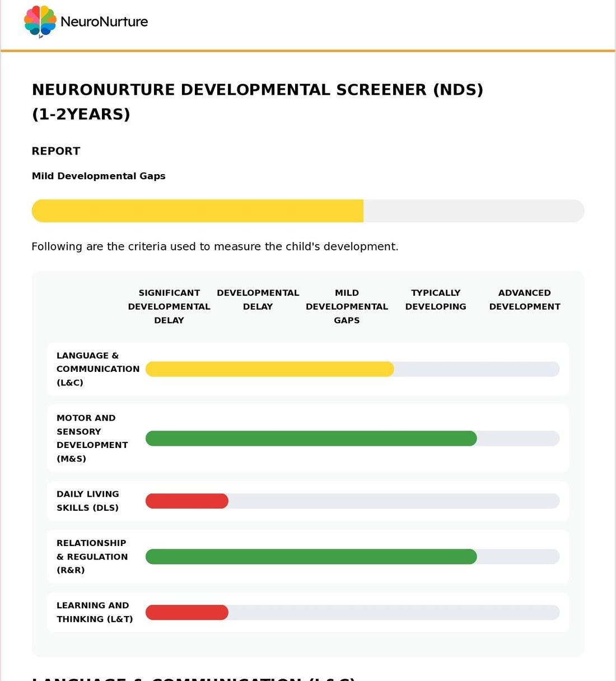Click the criteria description sentence

click(x=215, y=246)
